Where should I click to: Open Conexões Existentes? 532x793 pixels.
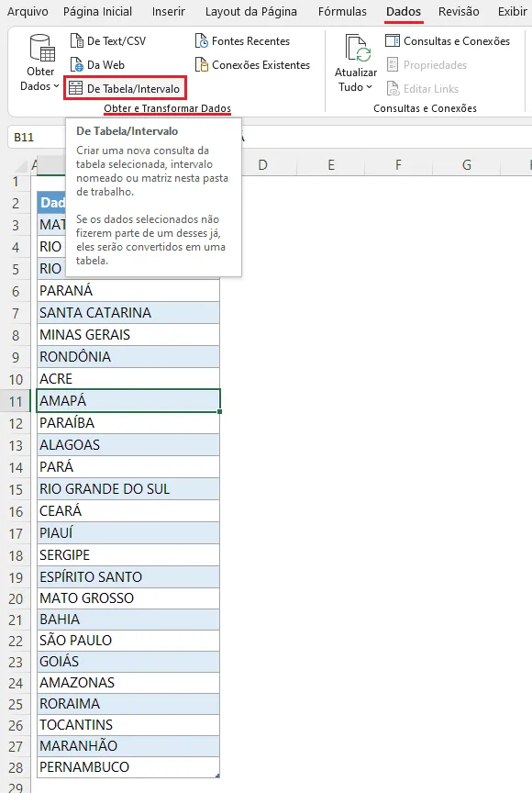(252, 65)
